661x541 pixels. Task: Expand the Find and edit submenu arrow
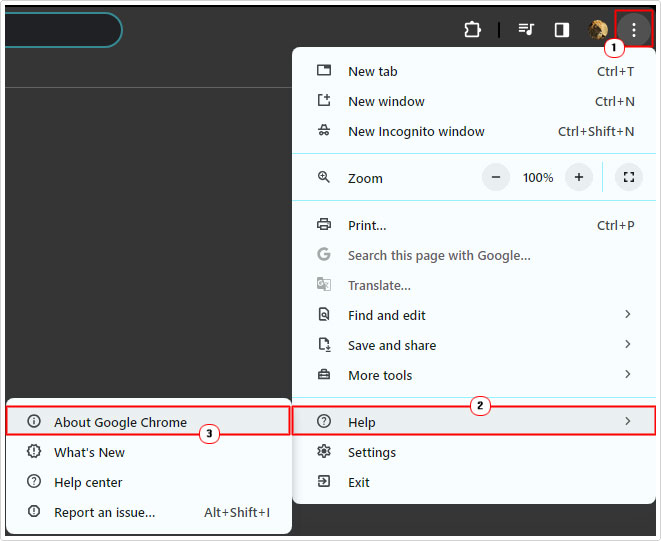pyautogui.click(x=628, y=314)
